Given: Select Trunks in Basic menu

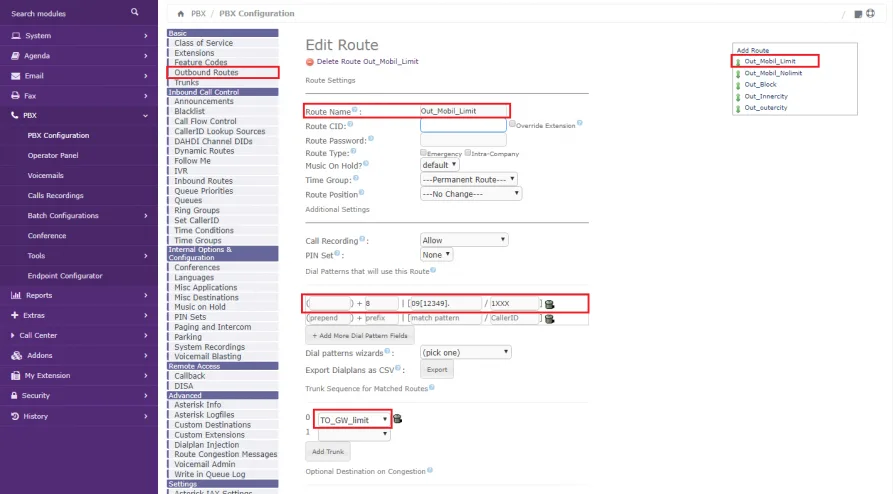Looking at the screenshot, I should [x=187, y=83].
